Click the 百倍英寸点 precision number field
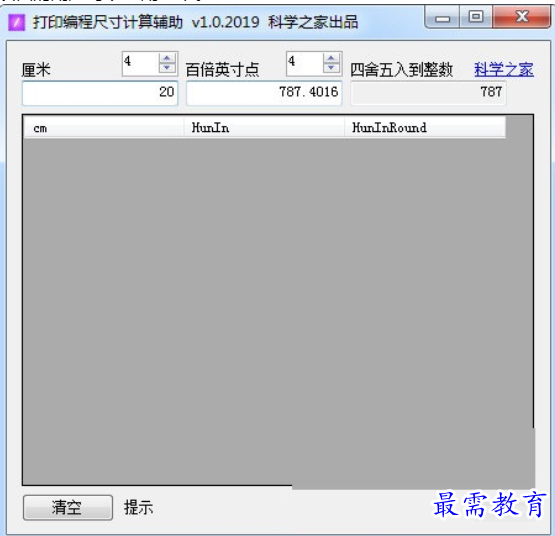This screenshot has width=555, height=536. pos(305,63)
